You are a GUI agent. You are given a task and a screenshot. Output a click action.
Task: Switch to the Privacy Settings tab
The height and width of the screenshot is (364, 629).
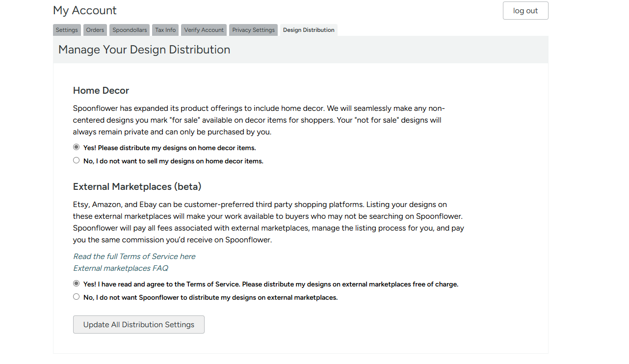point(253,30)
